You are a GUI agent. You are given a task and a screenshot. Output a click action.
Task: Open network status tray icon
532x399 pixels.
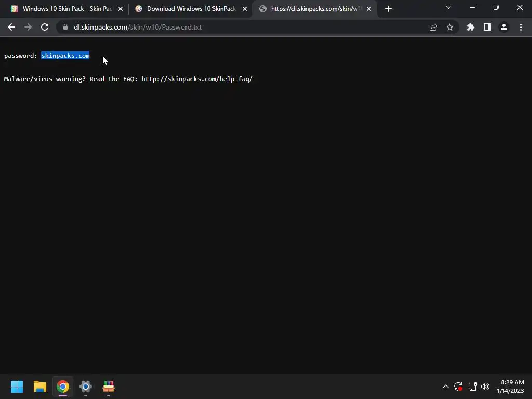coord(473,387)
